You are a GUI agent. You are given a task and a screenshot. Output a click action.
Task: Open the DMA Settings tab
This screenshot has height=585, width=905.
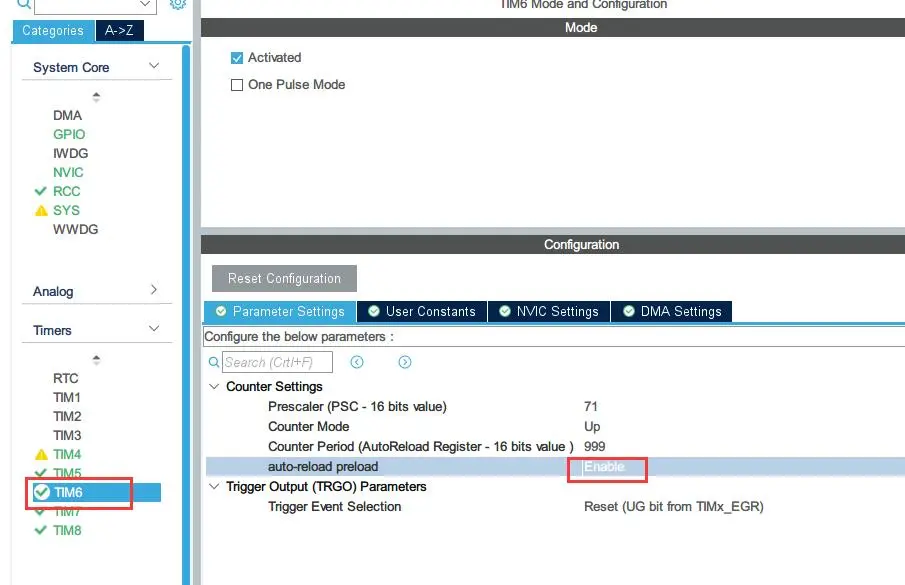pos(671,312)
